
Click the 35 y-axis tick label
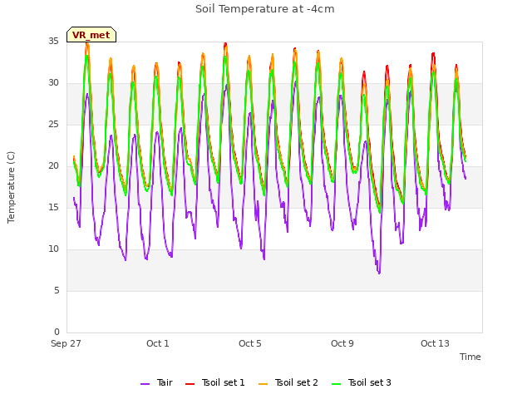pos(53,42)
